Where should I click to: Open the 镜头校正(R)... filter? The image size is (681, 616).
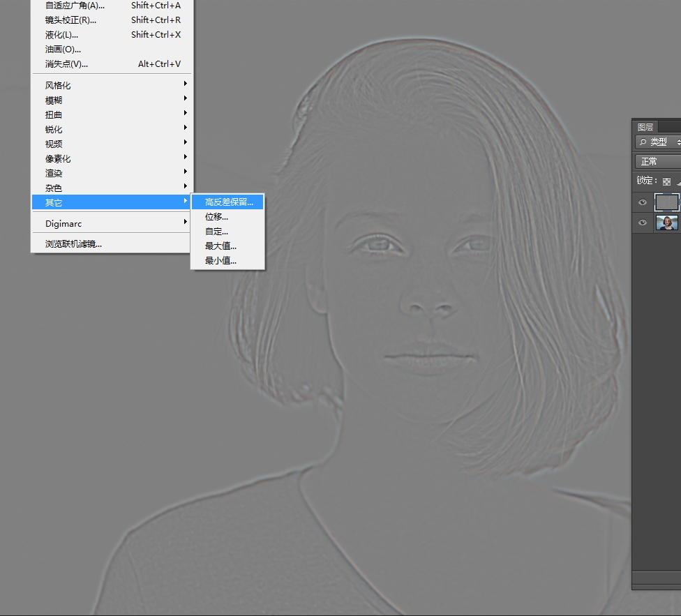[x=112, y=20]
